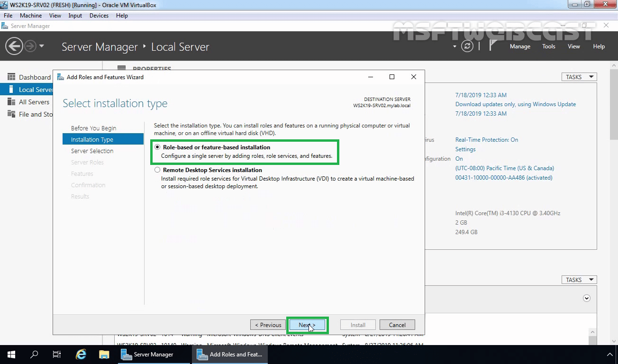Click the taskbar search icon

34,355
